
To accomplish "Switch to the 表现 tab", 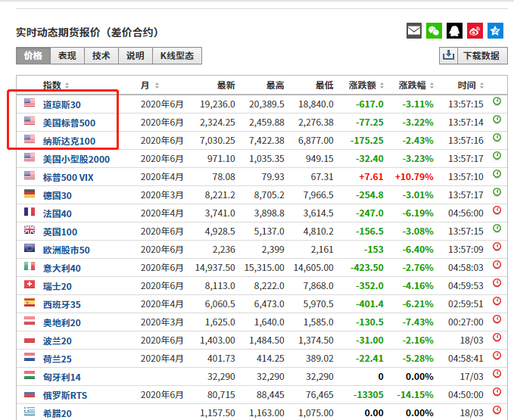I will [x=67, y=56].
